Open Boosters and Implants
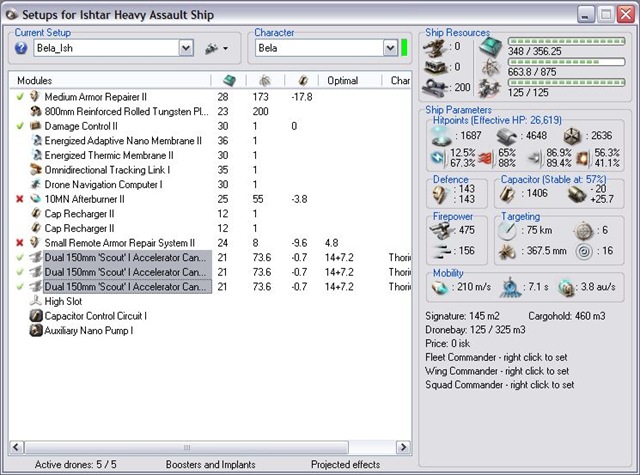 (x=210, y=464)
